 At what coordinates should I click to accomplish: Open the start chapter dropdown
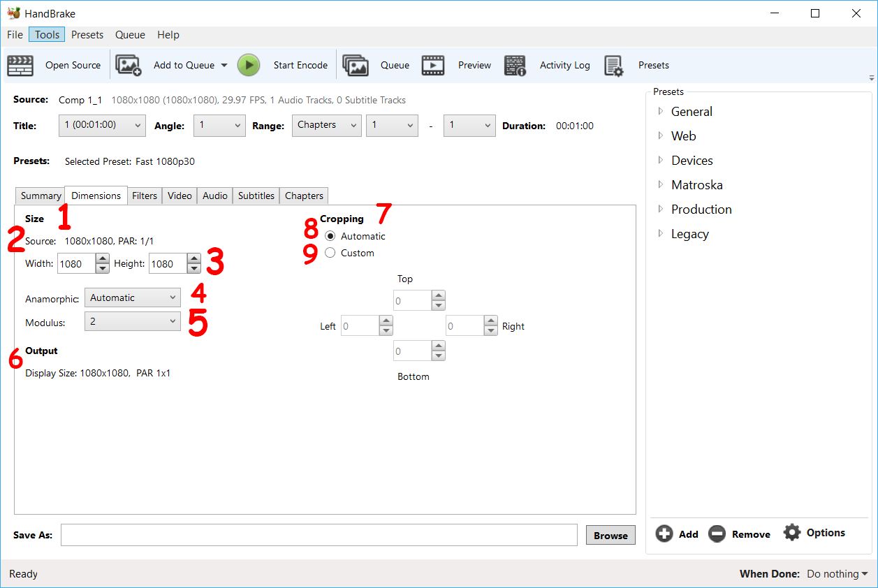click(392, 126)
